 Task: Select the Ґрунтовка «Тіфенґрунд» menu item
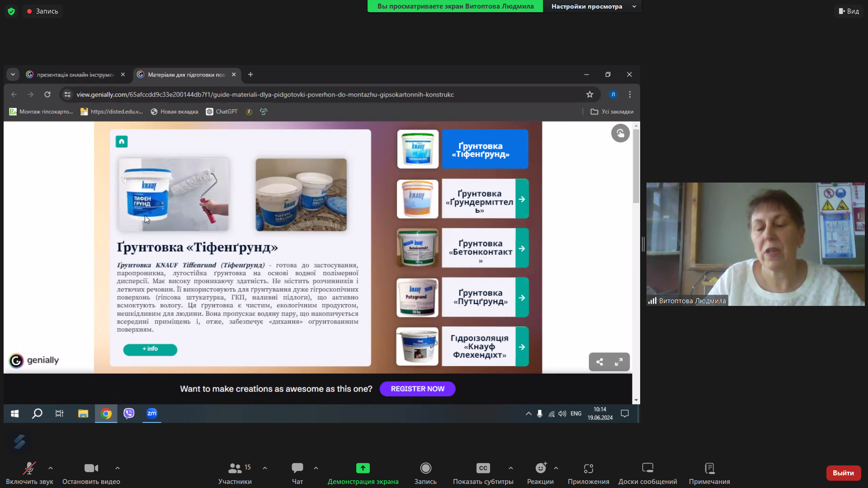[x=485, y=150]
